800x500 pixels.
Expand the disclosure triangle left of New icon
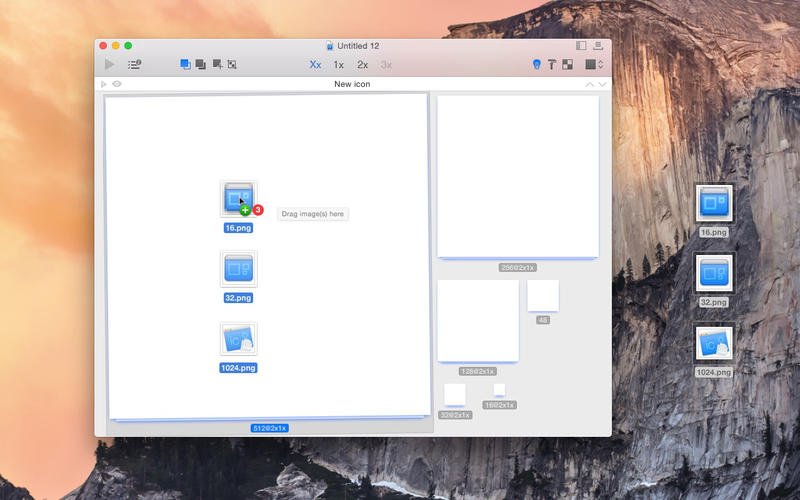(104, 84)
